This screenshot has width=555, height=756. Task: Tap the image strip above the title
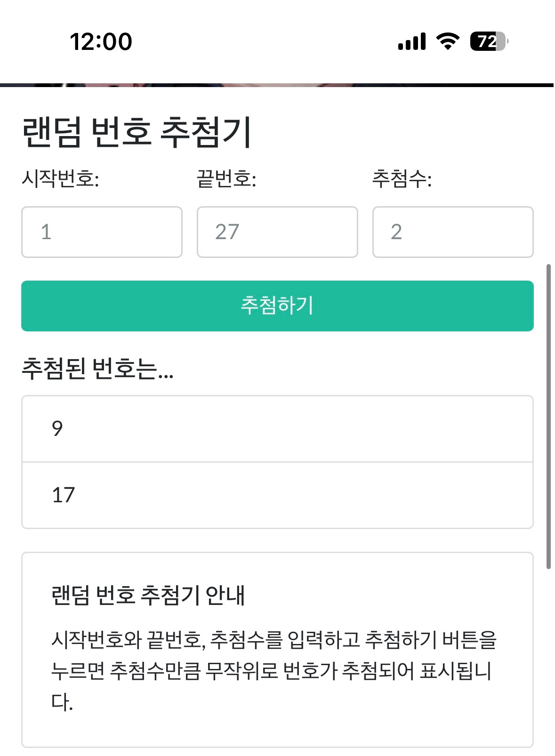tap(277, 85)
